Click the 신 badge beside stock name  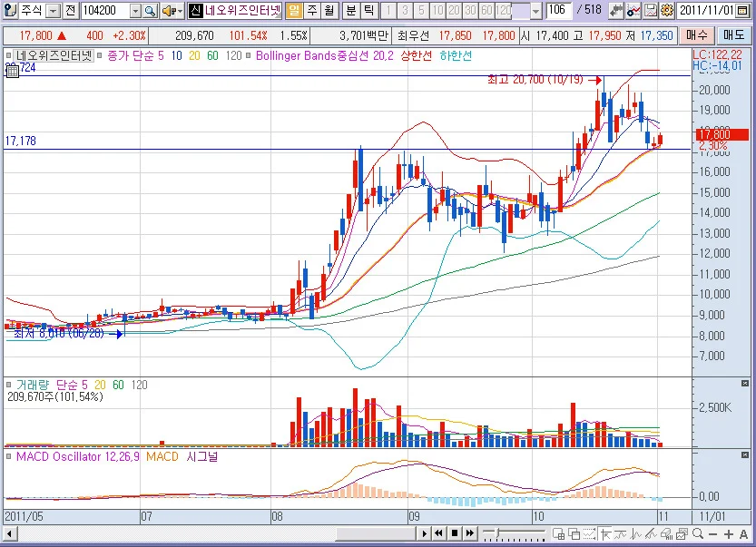[195, 11]
